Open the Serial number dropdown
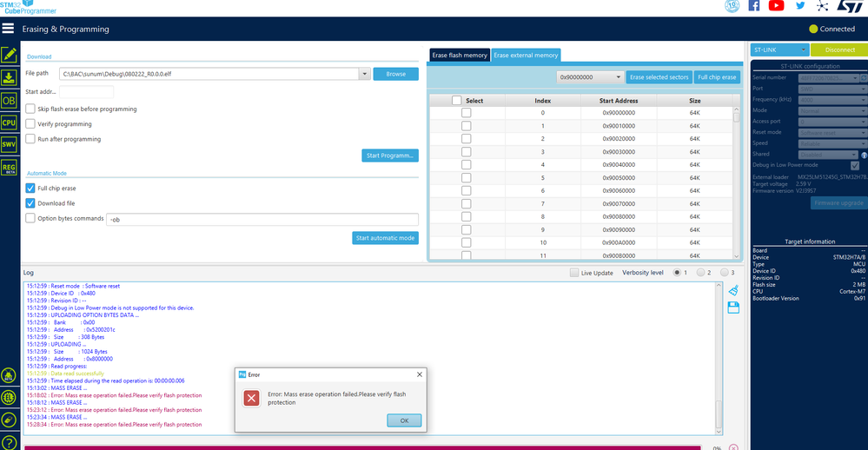The width and height of the screenshot is (868, 450). pos(829,77)
